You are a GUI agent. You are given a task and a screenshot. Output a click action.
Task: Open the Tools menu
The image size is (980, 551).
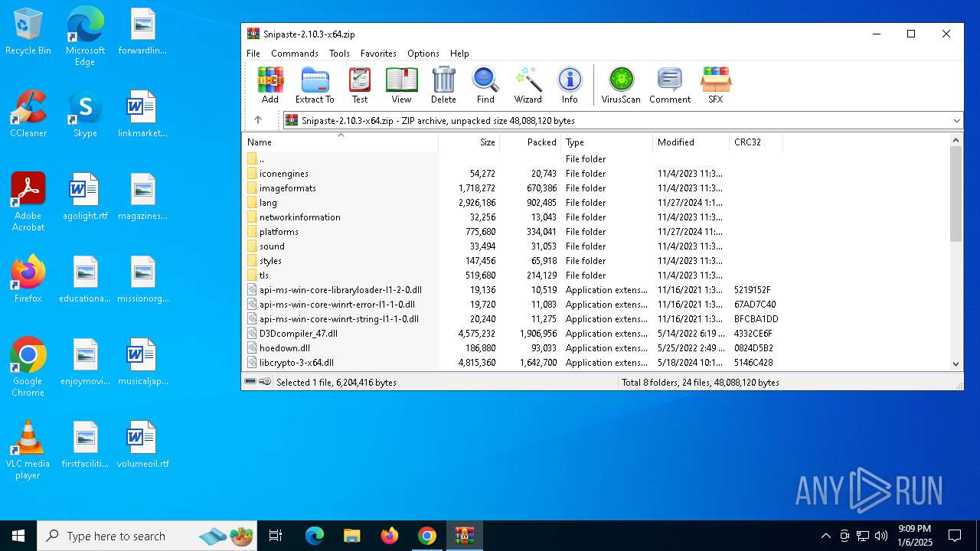(339, 54)
